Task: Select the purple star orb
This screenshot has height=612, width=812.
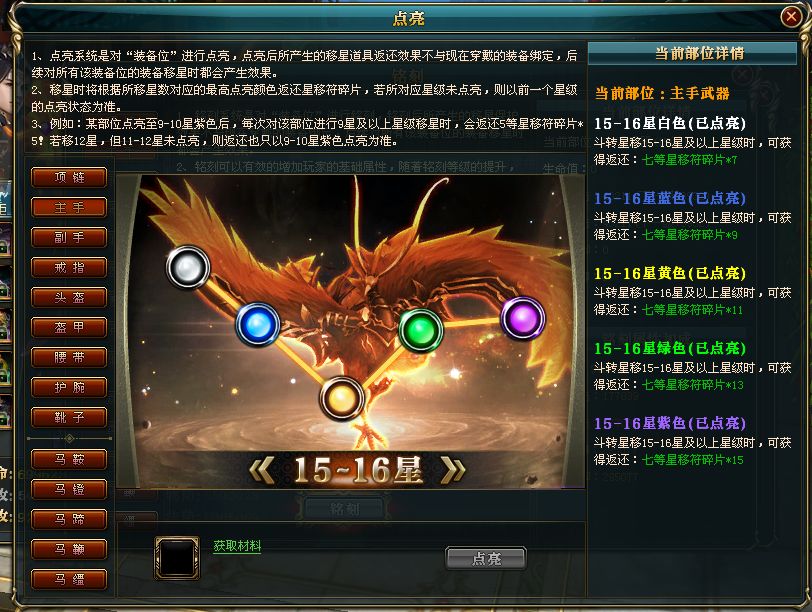Action: 523,318
